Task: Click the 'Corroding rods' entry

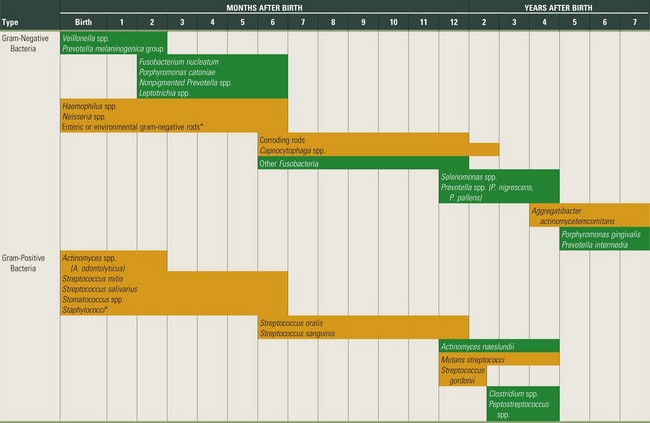Action: coord(282,140)
